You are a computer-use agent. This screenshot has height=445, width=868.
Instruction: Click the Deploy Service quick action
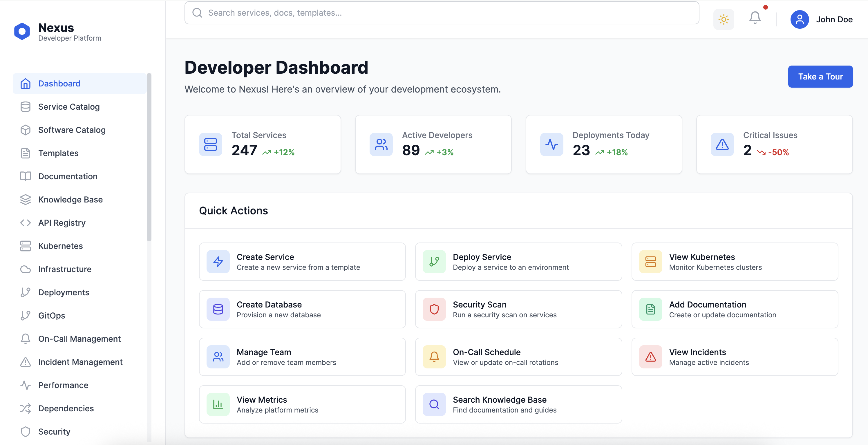[x=518, y=261]
